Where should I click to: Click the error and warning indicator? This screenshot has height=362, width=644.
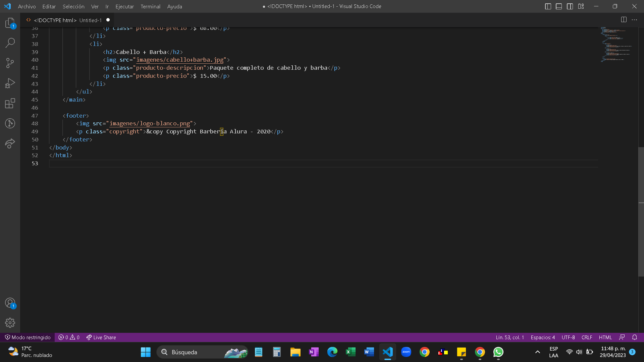pyautogui.click(x=69, y=337)
